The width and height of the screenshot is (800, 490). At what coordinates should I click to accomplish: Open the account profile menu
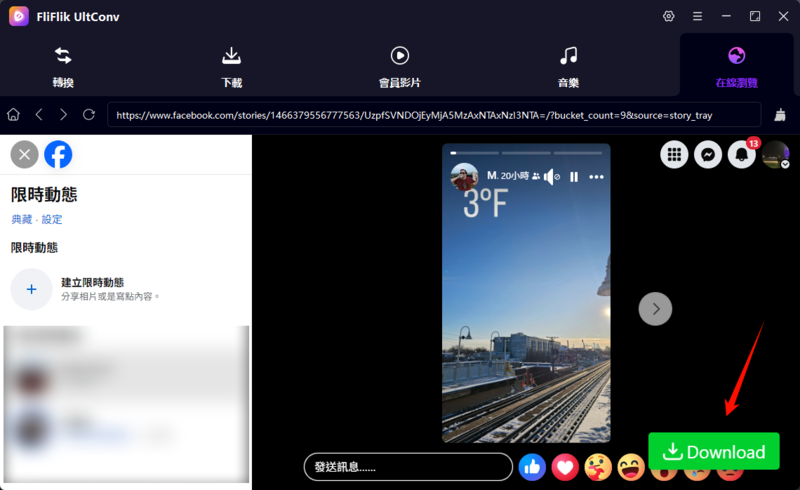pyautogui.click(x=776, y=154)
